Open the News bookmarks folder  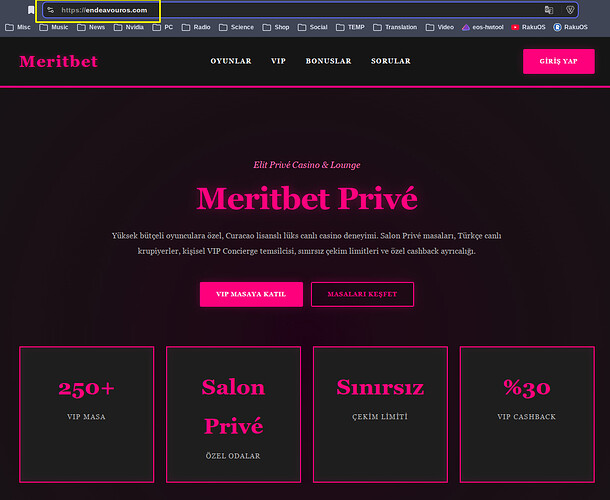[91, 27]
